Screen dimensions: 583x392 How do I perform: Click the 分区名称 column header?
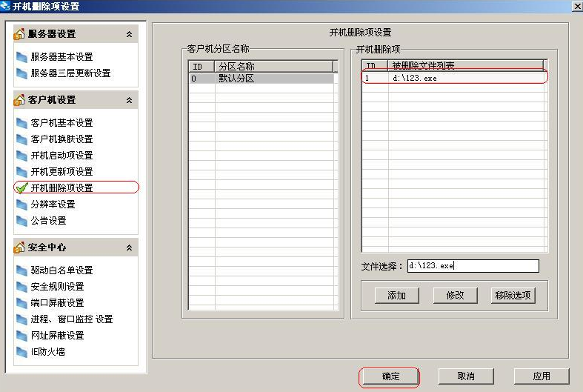273,67
